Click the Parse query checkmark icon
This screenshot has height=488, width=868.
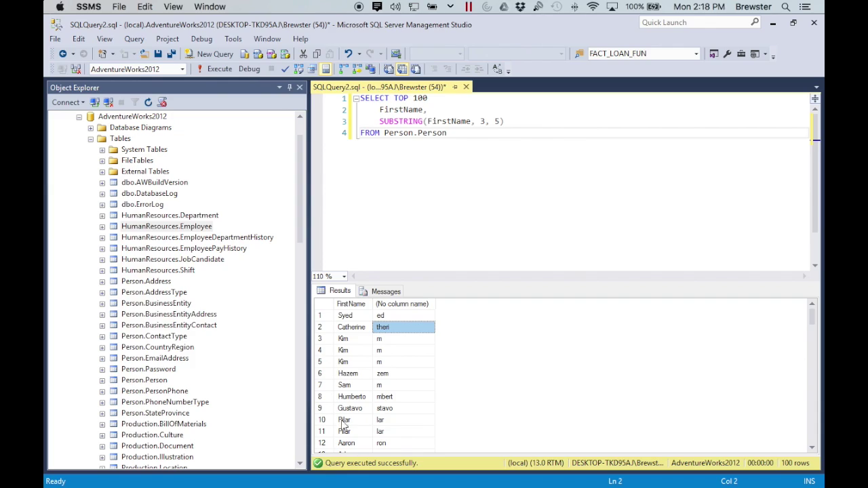pyautogui.click(x=285, y=69)
